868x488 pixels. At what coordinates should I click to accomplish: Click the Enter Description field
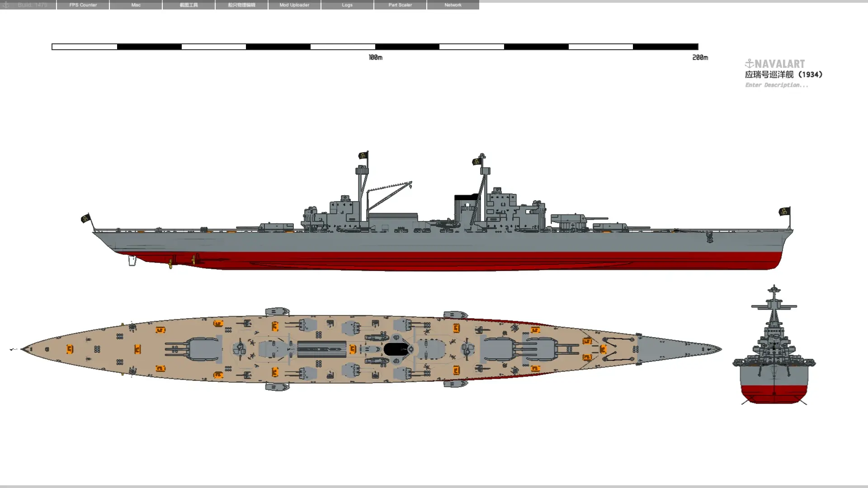[x=776, y=85]
